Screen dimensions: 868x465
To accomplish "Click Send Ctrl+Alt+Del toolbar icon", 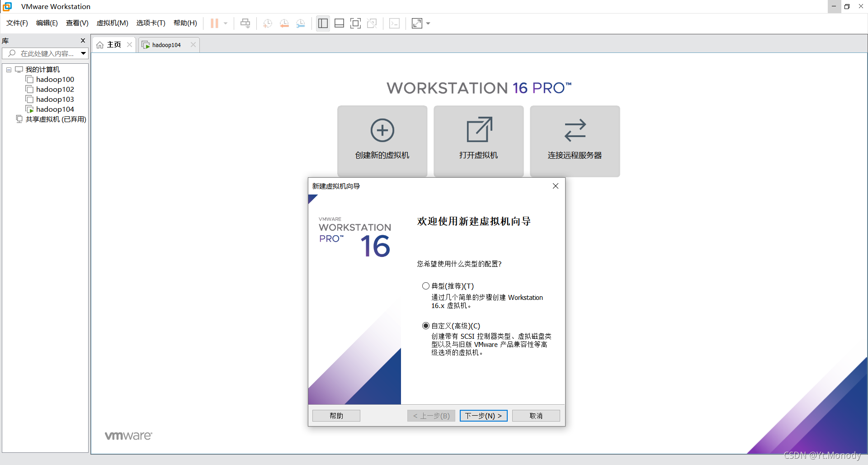I will click(x=245, y=23).
